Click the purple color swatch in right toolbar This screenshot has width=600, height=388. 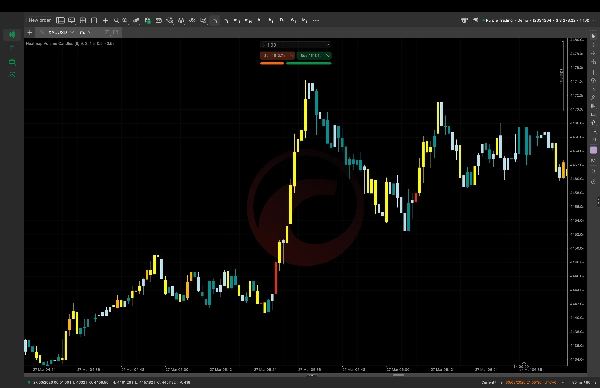(x=593, y=150)
